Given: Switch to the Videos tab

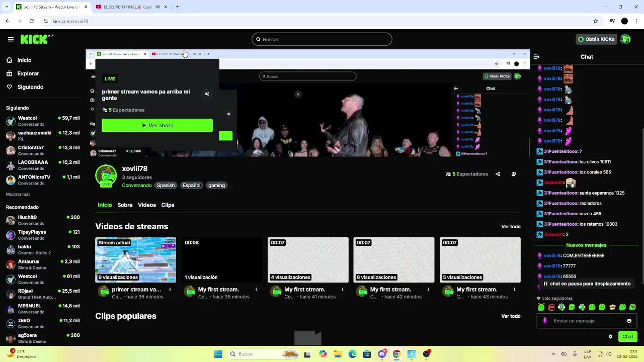Looking at the screenshot, I should (147, 205).
